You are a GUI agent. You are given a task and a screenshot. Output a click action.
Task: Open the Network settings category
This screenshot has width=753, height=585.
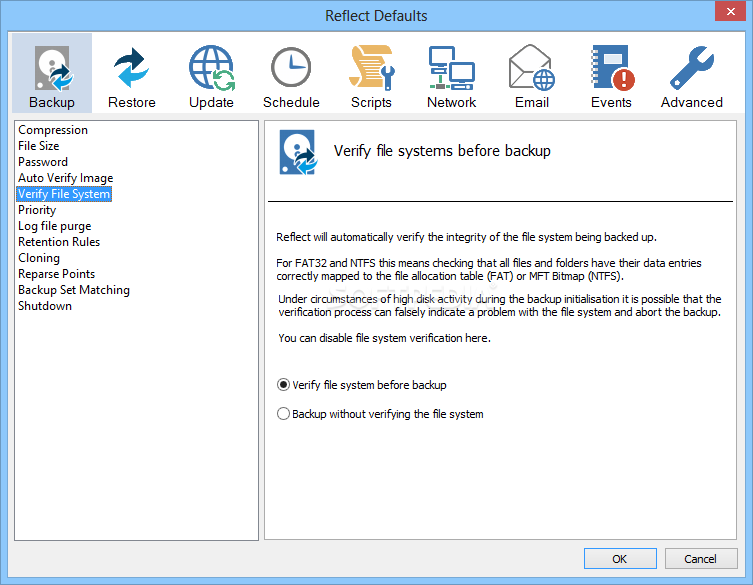coord(451,73)
